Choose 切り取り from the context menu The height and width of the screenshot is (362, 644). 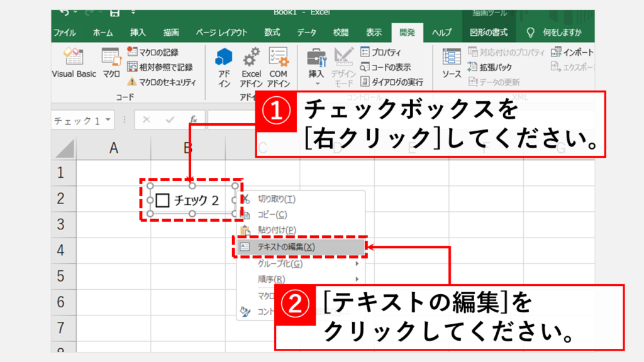[x=277, y=199]
